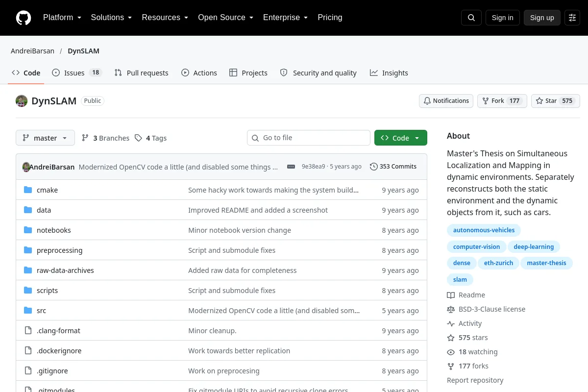Click the notebooks folder icon

28,230
